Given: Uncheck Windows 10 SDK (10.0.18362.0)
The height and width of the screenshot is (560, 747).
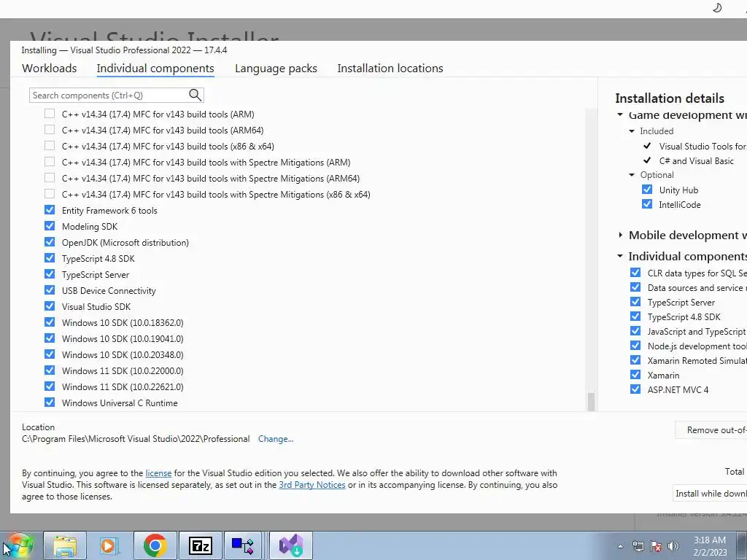Looking at the screenshot, I should pyautogui.click(x=50, y=322).
